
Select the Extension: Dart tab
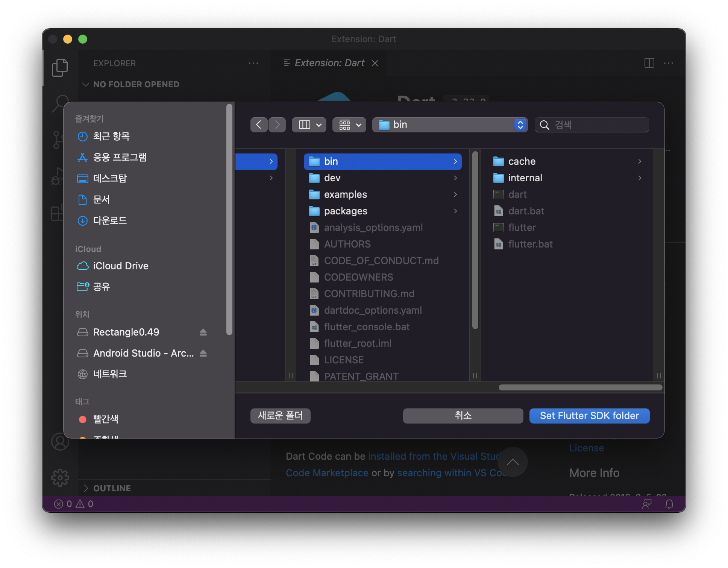click(x=329, y=63)
